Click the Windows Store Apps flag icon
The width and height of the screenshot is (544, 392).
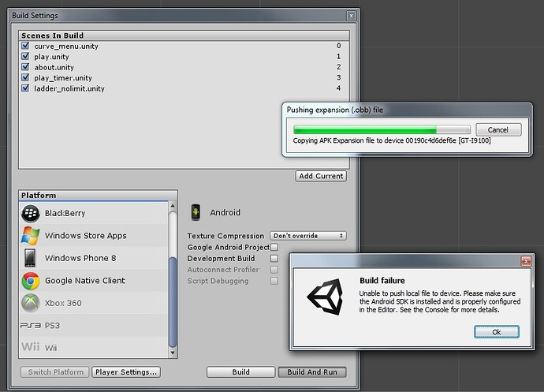[x=31, y=236]
